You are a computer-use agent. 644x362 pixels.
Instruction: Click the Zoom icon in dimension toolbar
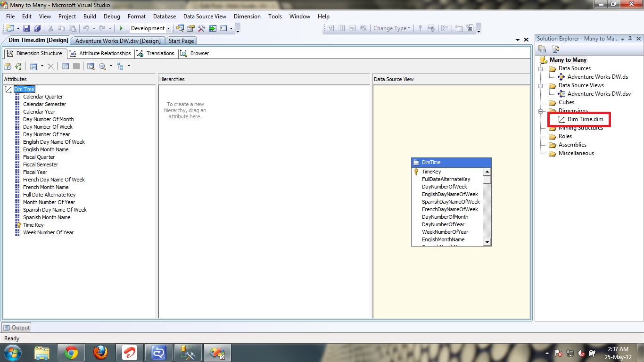pos(102,66)
